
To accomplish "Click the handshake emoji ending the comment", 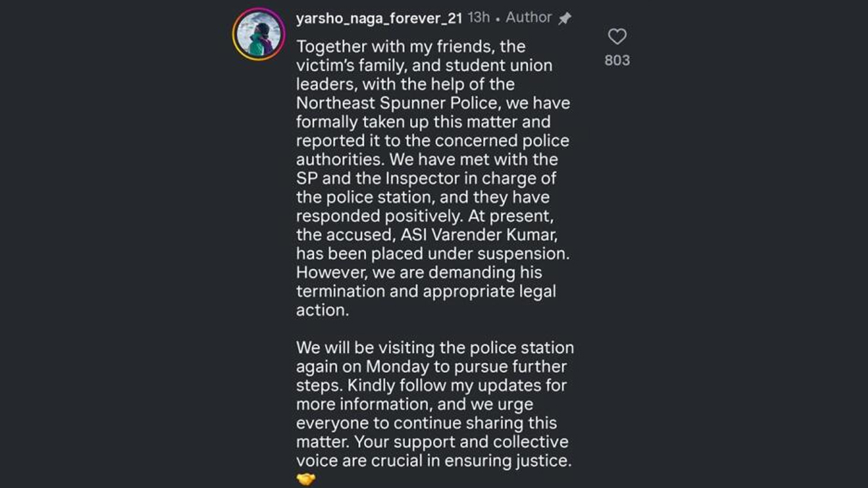I will [x=306, y=479].
